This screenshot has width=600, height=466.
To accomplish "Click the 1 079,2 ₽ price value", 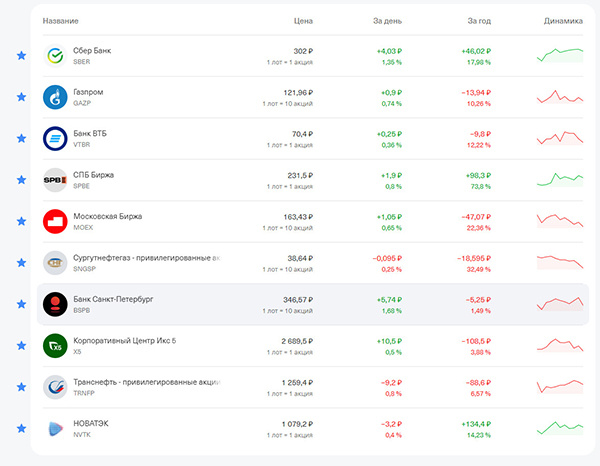I will pyautogui.click(x=297, y=424).
